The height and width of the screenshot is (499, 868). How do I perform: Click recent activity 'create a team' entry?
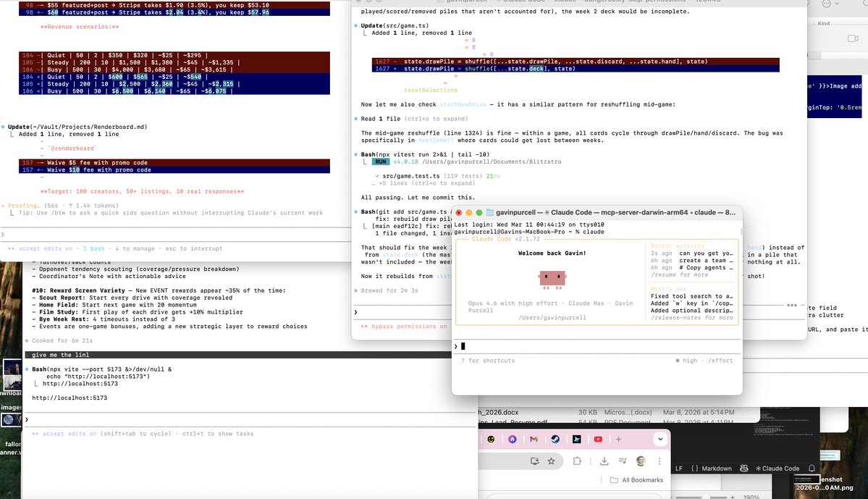click(692, 260)
